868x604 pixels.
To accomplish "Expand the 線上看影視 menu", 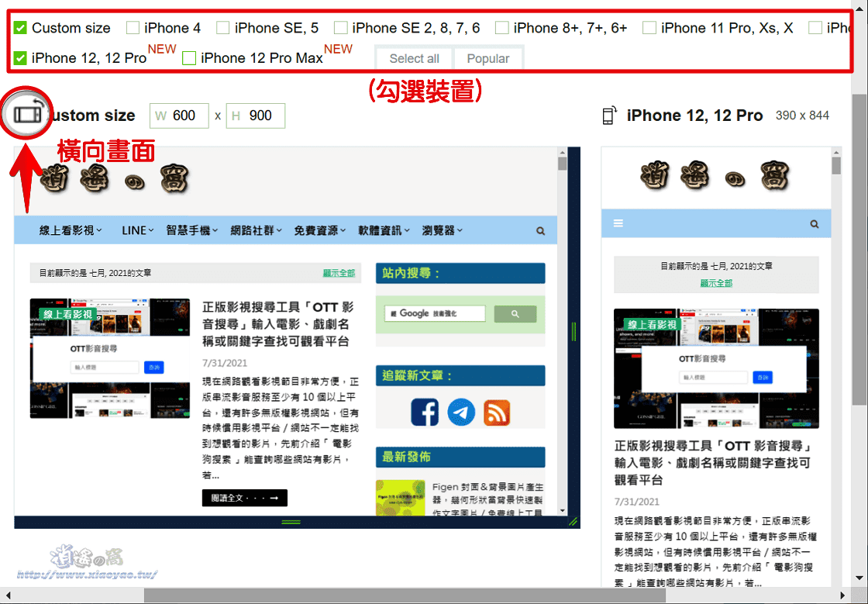I will point(71,230).
